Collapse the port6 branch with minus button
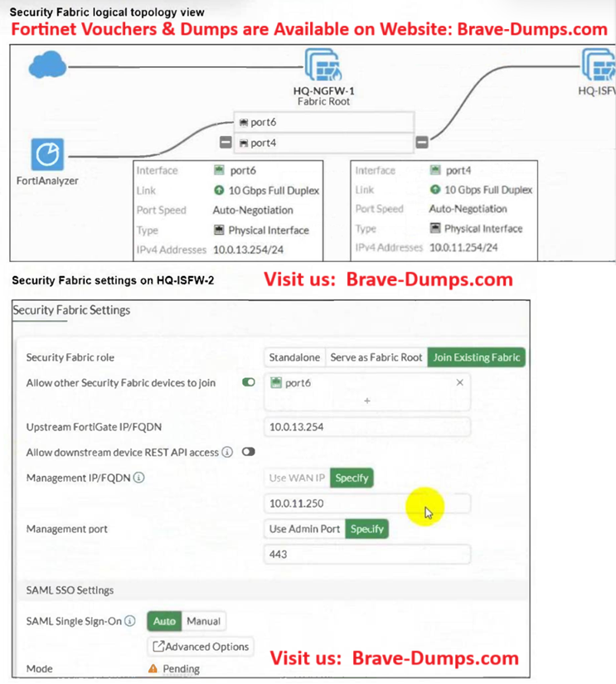616x684 pixels. click(x=226, y=142)
